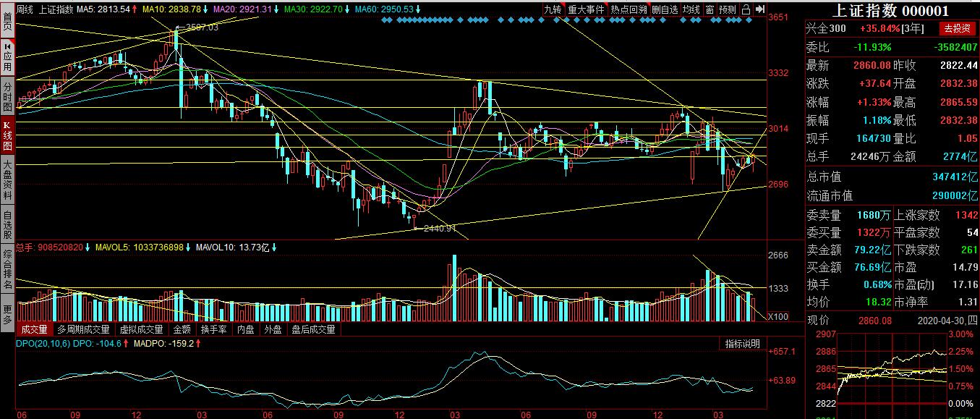
Task: Select the 外盘 tab
Action: click(273, 329)
